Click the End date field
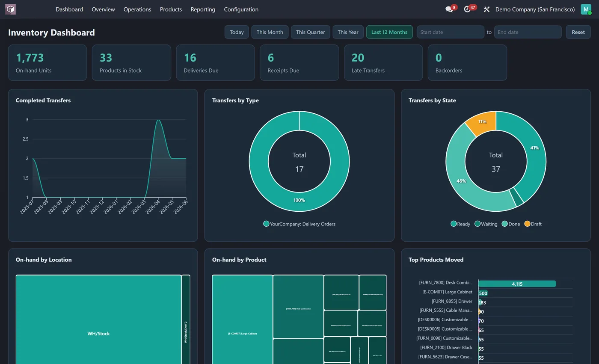 pos(528,32)
